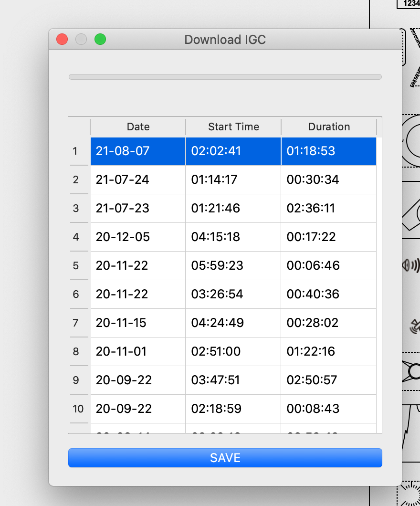
Task: Sort by the Start Time column header
Action: click(x=233, y=127)
